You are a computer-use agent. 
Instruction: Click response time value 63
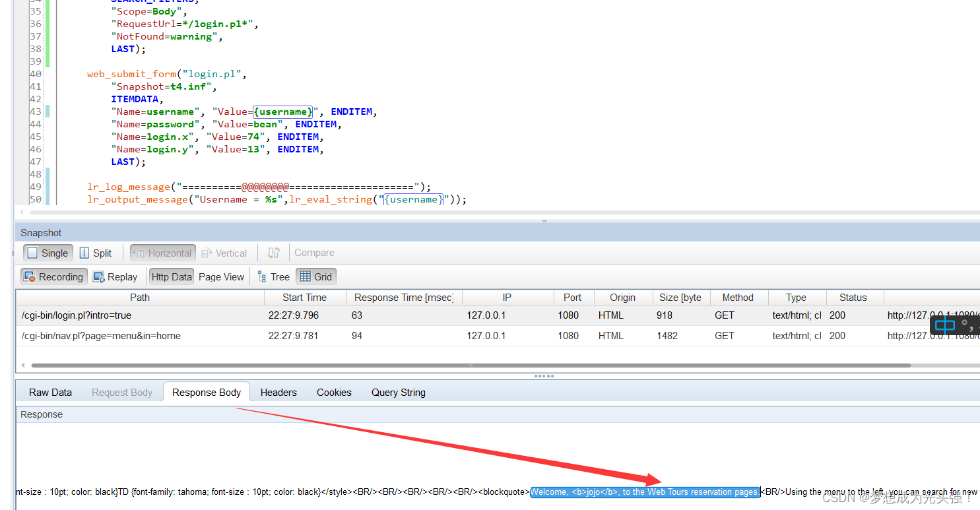[357, 315]
